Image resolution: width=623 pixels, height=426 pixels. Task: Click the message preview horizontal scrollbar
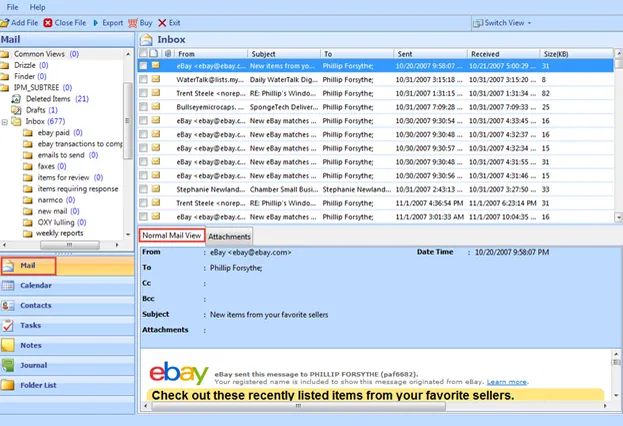(298, 406)
